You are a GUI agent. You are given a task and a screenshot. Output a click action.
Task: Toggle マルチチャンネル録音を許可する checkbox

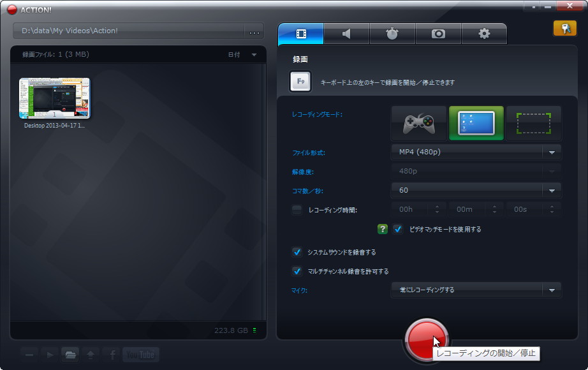point(297,271)
